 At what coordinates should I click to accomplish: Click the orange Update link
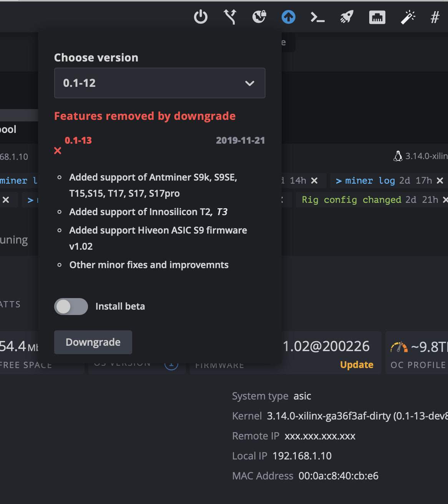357,365
